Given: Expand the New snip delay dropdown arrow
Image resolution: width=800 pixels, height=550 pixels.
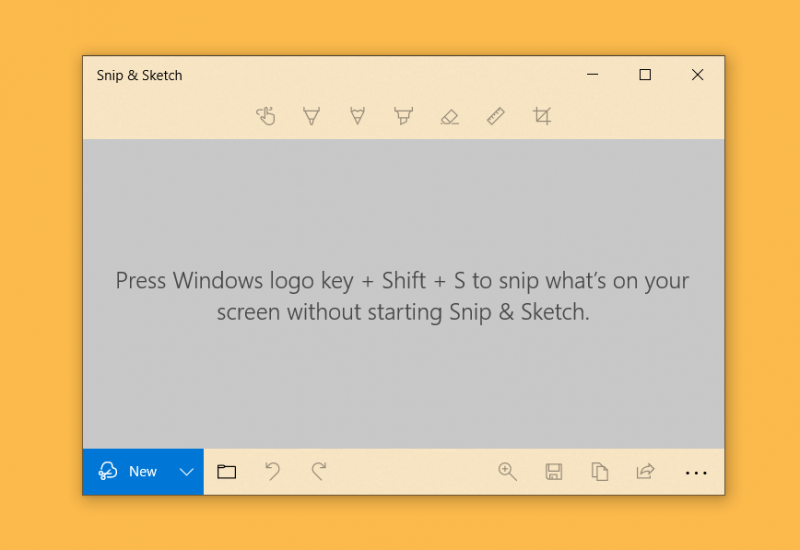Looking at the screenshot, I should [x=187, y=471].
